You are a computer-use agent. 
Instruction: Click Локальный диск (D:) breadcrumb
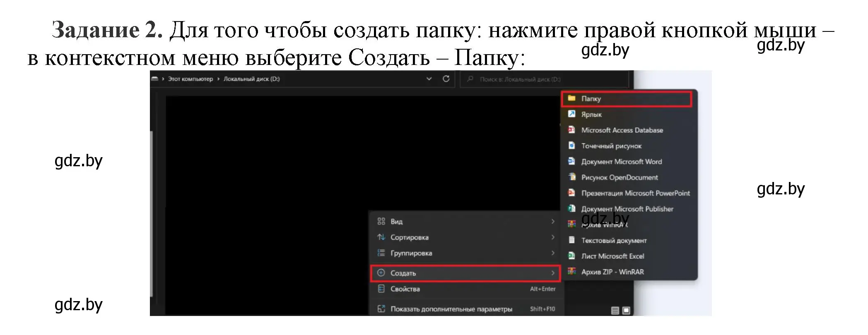252,79
